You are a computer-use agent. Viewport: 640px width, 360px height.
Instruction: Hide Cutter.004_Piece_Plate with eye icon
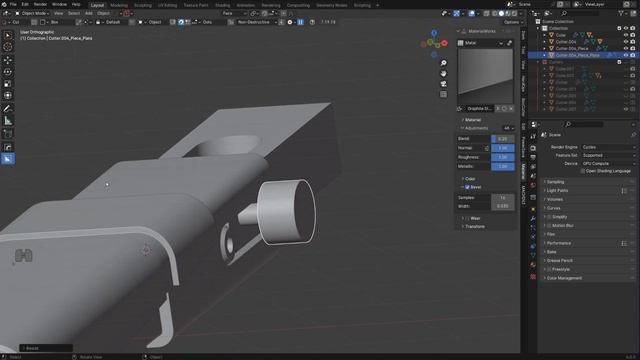point(626,55)
